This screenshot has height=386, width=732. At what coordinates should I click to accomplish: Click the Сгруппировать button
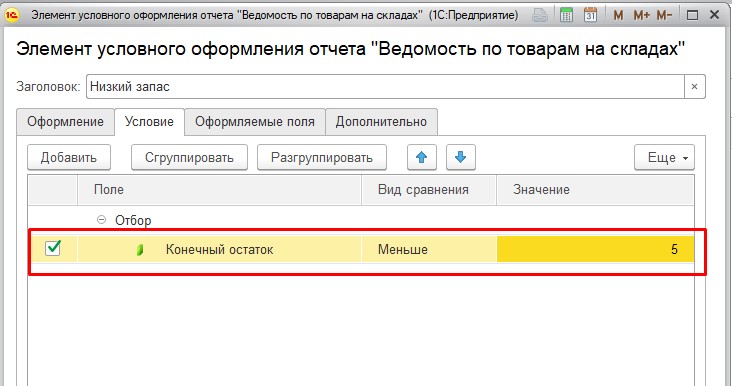[189, 157]
